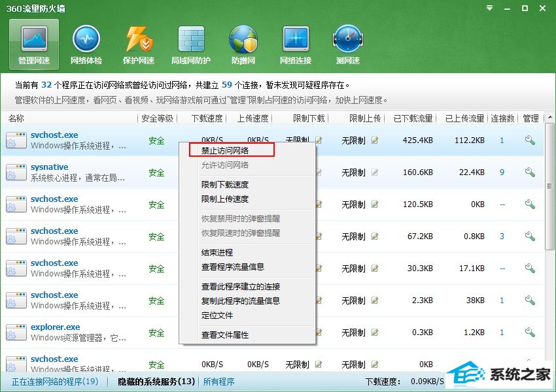Image resolution: width=556 pixels, height=392 pixels.
Task: Choose 限制下载速度 in the context menu
Action: coord(225,184)
